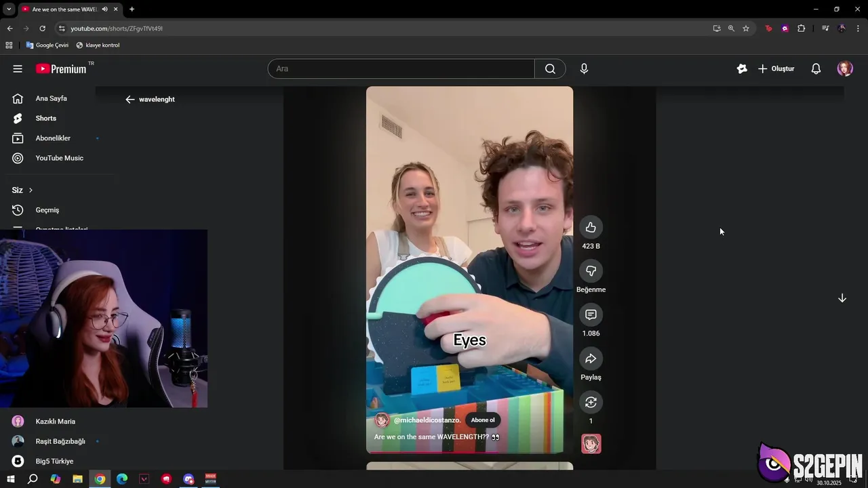Open Microsoft Edge from taskbar
This screenshot has height=488, width=868.
[122, 479]
